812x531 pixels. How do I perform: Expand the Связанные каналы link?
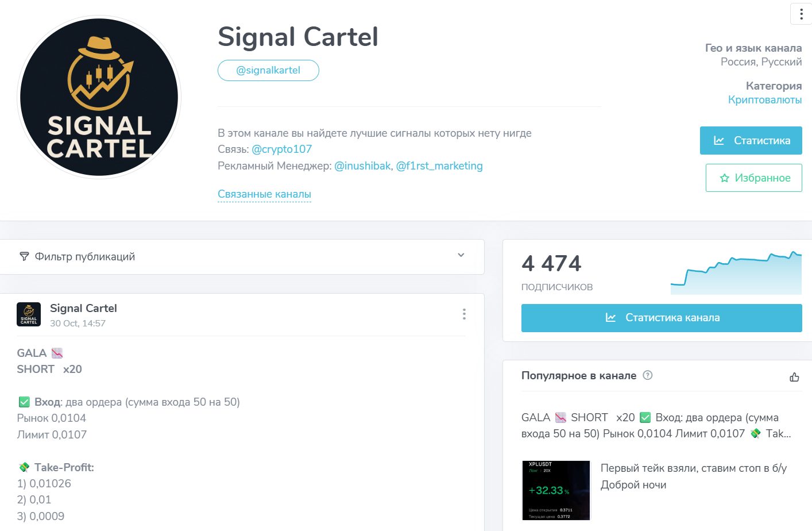[x=264, y=194]
